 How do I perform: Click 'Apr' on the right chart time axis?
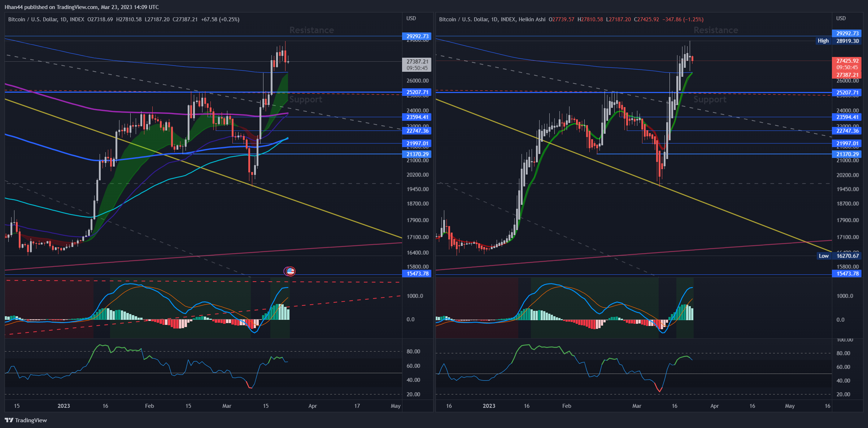pos(715,406)
